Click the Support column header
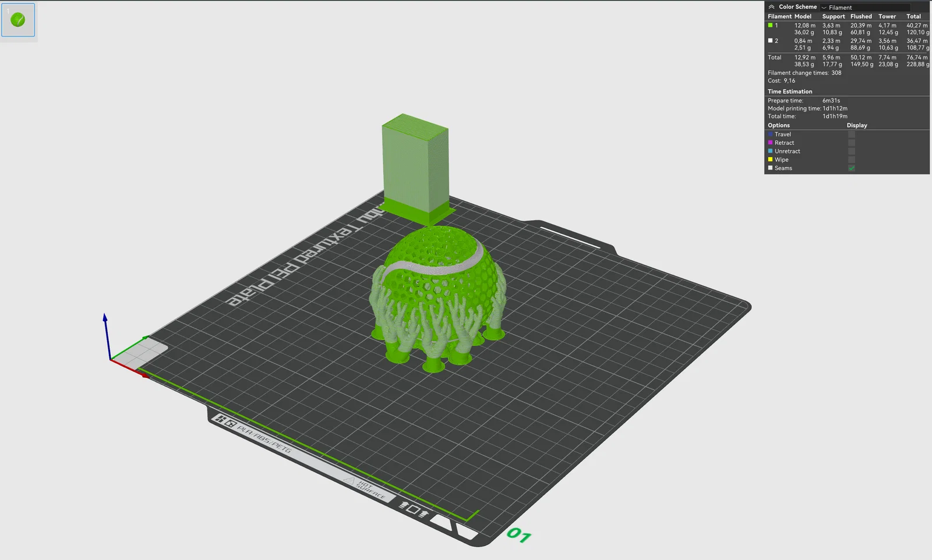The width and height of the screenshot is (932, 560). 834,16
